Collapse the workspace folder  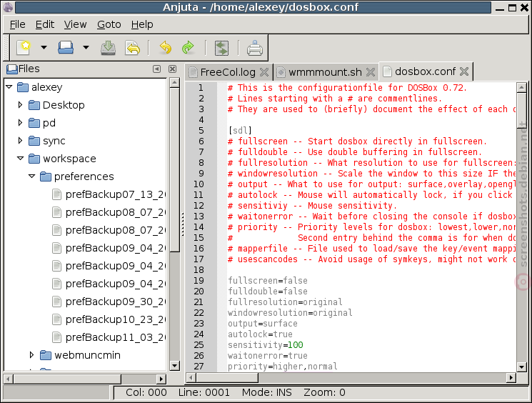click(x=21, y=159)
